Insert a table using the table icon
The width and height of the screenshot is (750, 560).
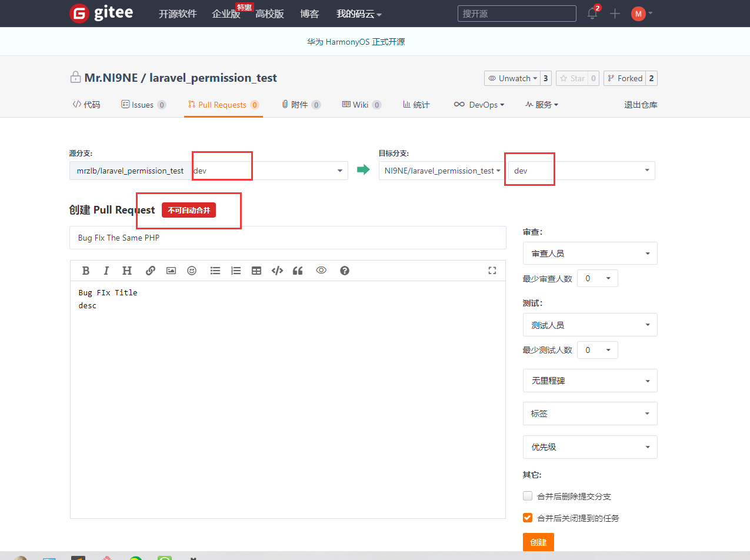point(256,271)
